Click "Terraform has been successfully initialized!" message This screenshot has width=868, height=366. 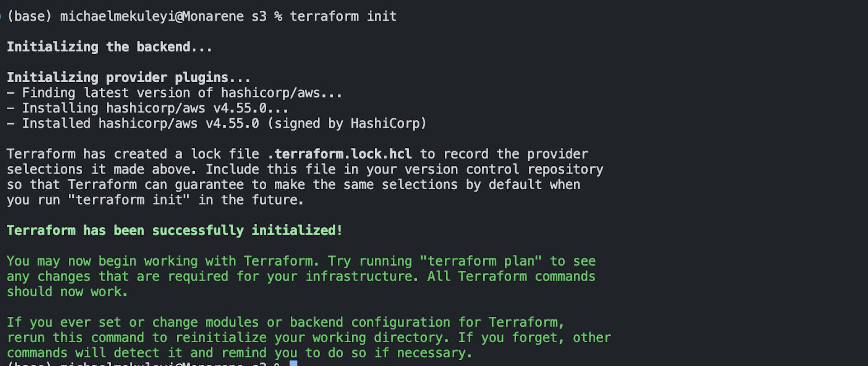[175, 230]
